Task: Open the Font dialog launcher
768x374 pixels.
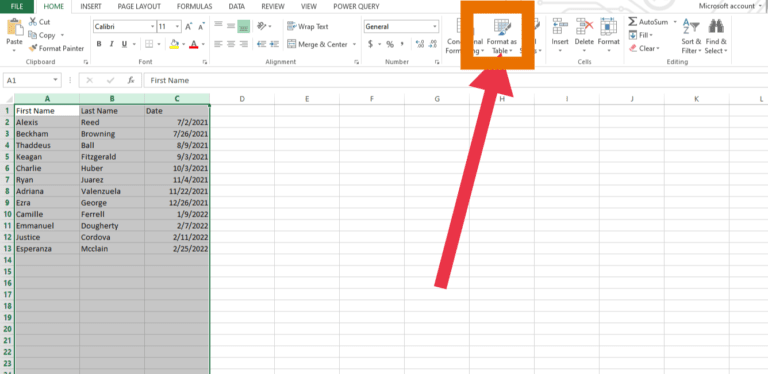Action: tap(205, 62)
